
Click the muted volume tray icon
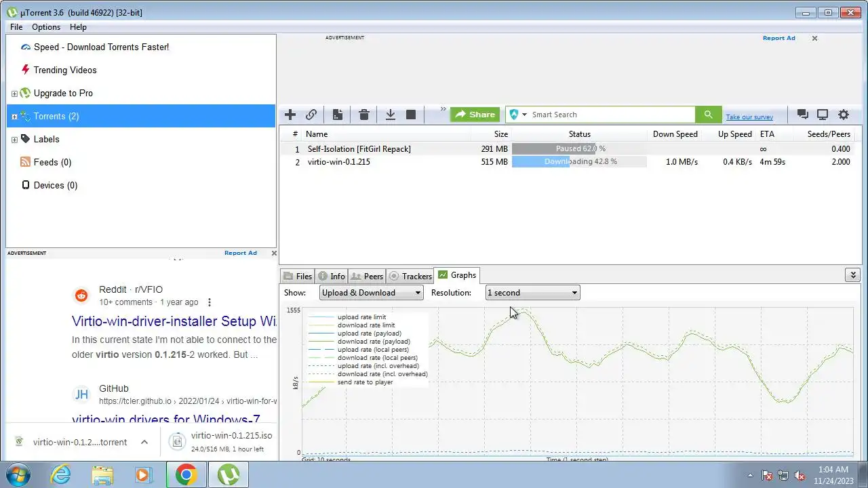[x=800, y=475]
